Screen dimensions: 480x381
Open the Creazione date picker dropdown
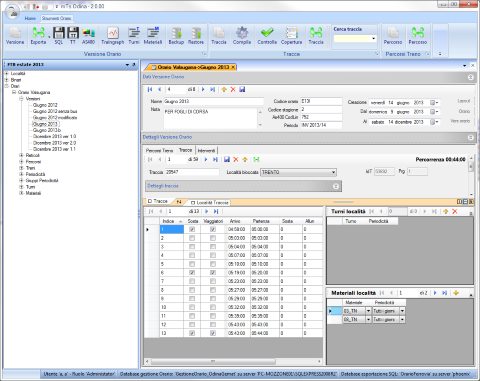click(x=434, y=102)
